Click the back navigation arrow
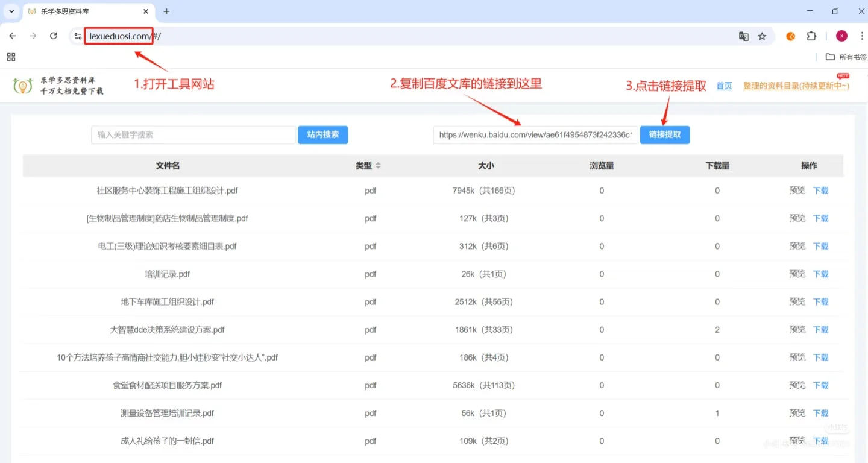 tap(12, 36)
